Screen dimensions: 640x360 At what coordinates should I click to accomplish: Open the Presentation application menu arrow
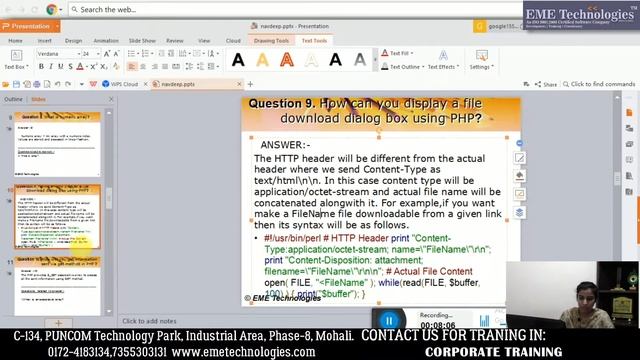click(x=58, y=26)
